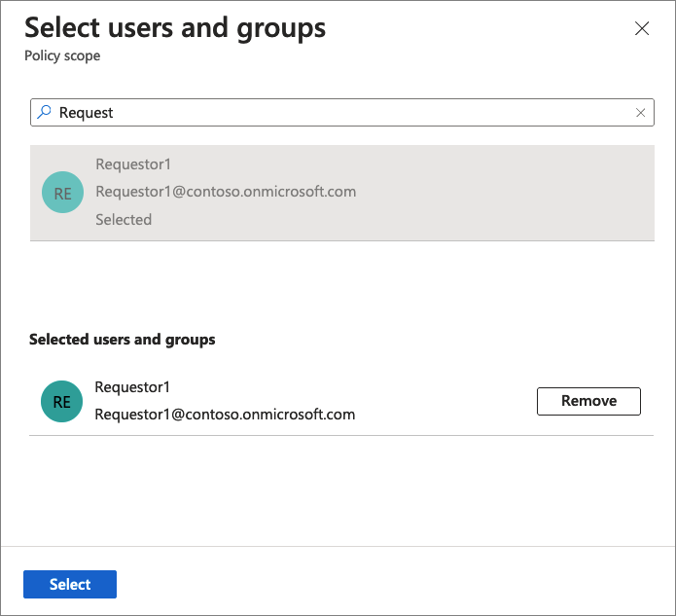Click Requestor1 name in the selected list
The image size is (676, 616).
point(132,387)
